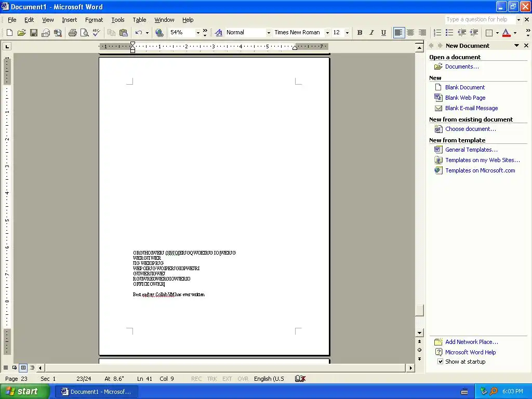
Task: Open the Insert menu
Action: [69, 20]
